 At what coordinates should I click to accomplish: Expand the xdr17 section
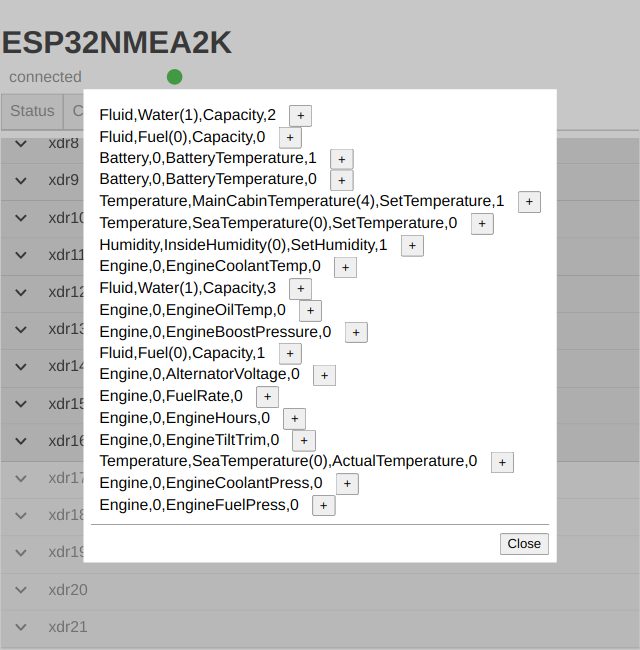point(21,478)
